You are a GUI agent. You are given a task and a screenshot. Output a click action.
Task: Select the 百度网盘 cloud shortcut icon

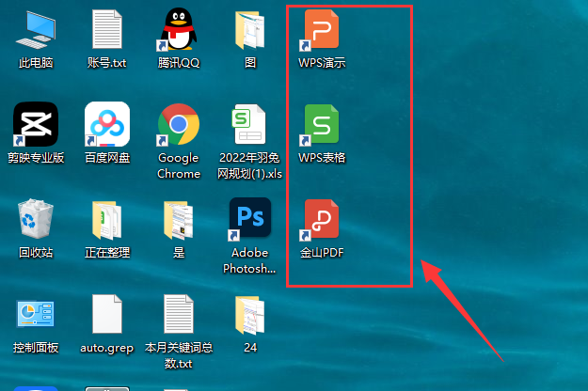coord(107,124)
